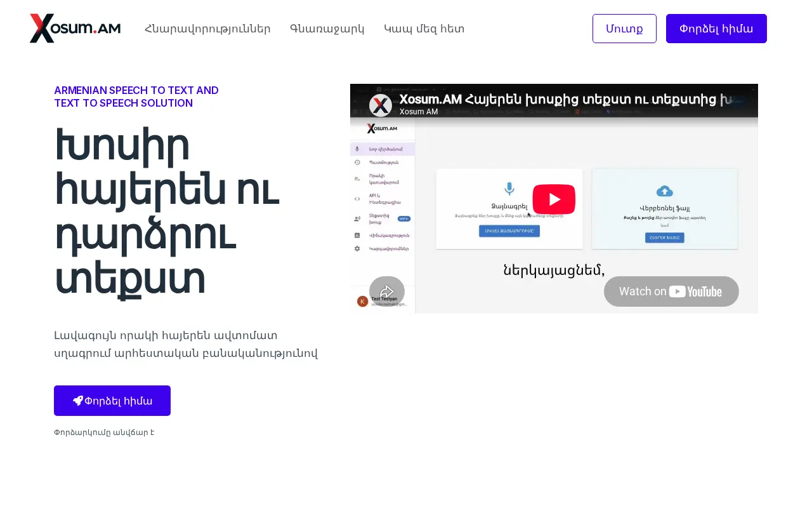Click the rocket Փորձել հիմա button below text

(x=112, y=401)
